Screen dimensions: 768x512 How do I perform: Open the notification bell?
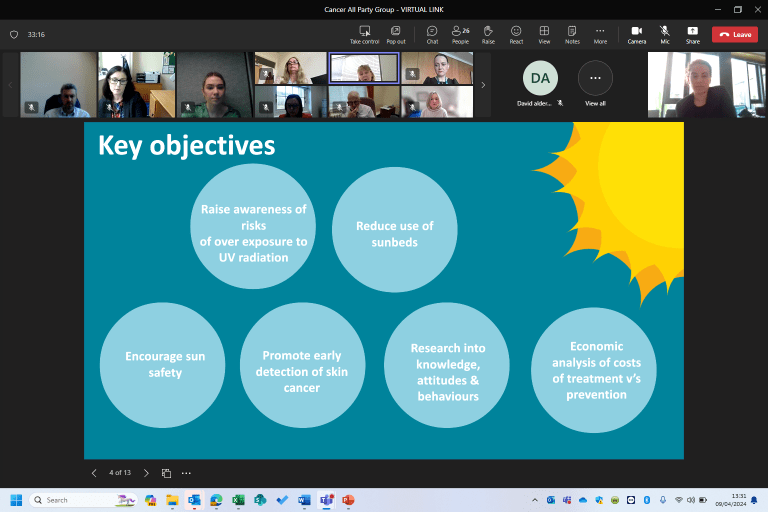754,500
